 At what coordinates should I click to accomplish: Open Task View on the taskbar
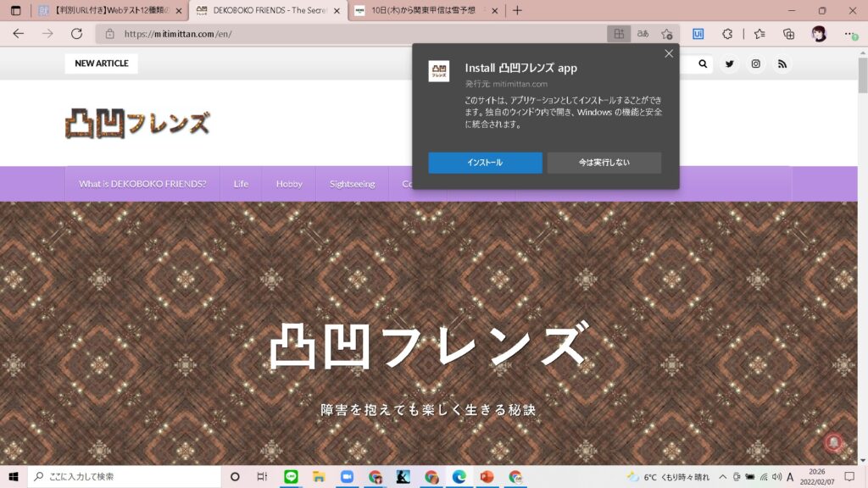click(263, 477)
